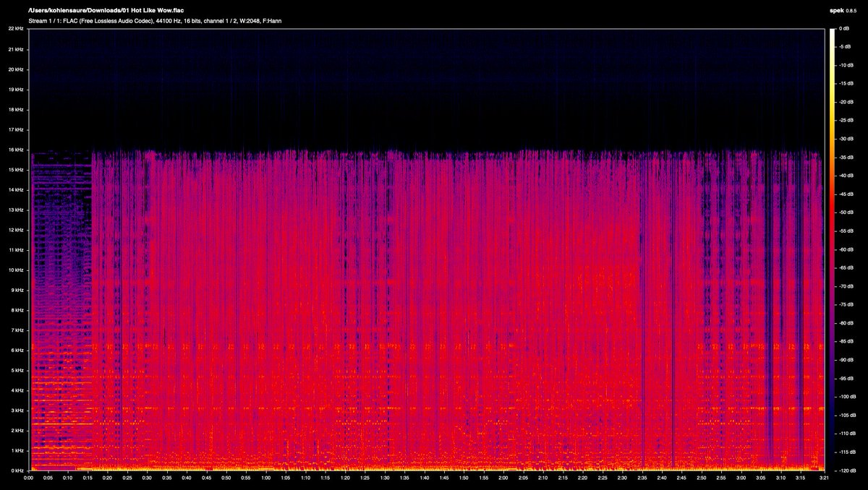
Task: Select the '14 kHz' frequency label
Action: coord(16,189)
